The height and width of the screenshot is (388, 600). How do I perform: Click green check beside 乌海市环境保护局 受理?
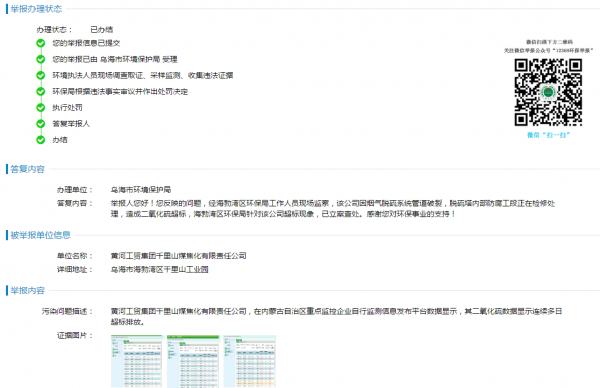[x=41, y=59]
